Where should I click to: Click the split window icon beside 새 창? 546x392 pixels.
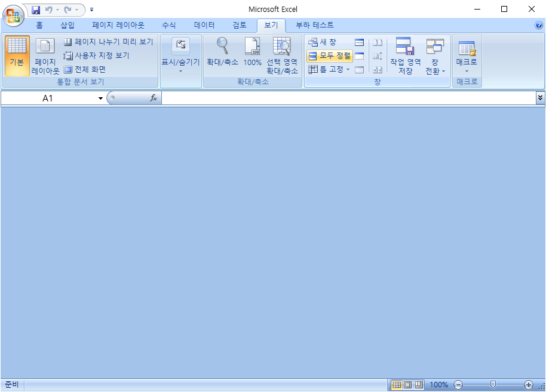coord(360,42)
